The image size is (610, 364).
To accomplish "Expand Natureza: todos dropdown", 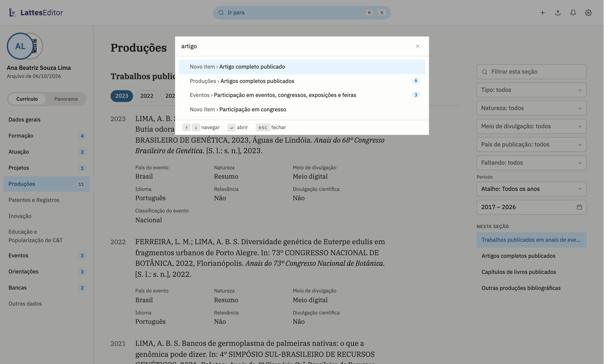I will [x=531, y=108].
